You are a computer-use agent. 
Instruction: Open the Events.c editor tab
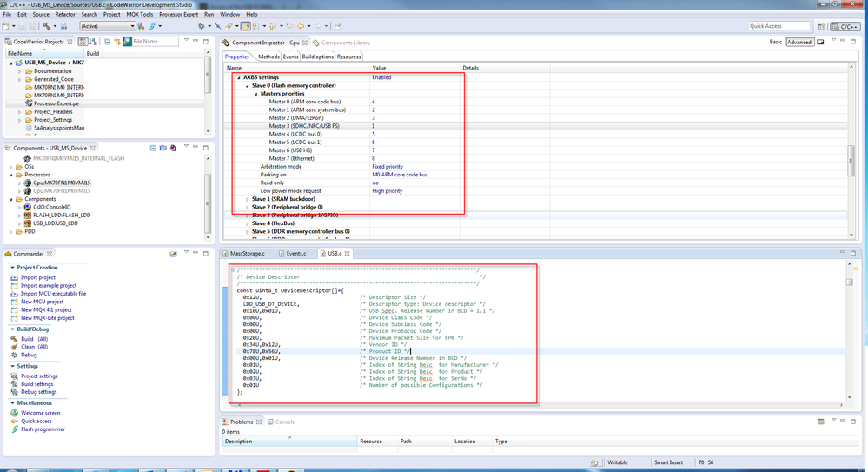pos(296,254)
